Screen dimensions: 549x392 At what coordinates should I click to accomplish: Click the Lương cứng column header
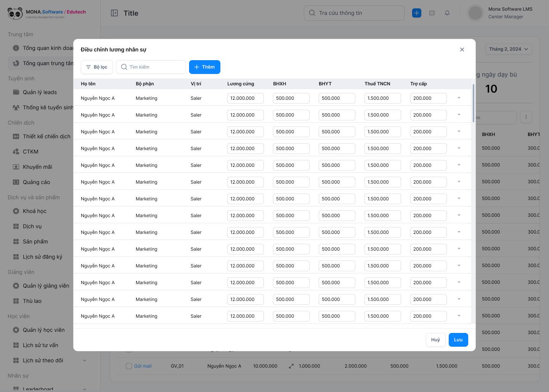tap(241, 84)
